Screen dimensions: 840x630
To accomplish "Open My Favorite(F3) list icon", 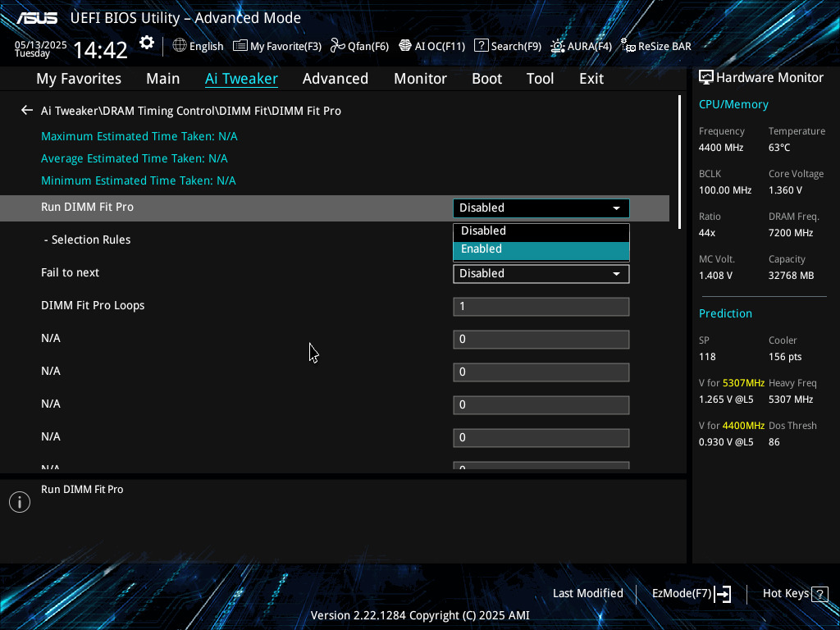I will pyautogui.click(x=240, y=46).
